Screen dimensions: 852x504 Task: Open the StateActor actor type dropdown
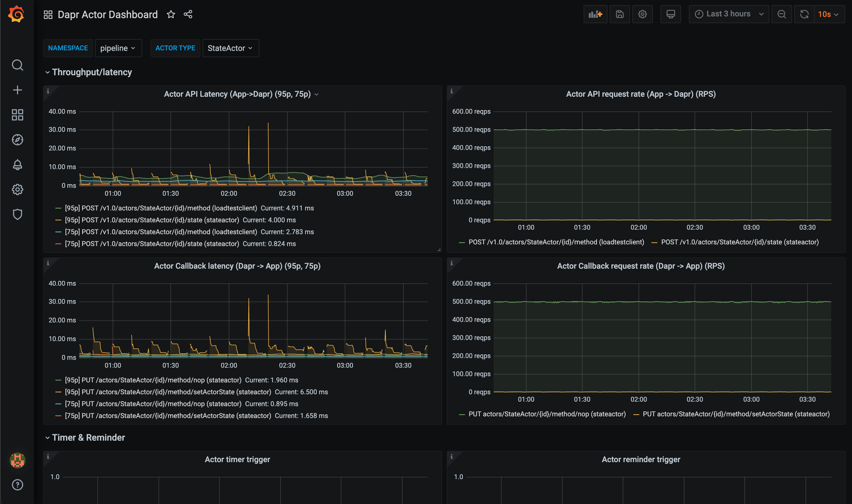(230, 48)
